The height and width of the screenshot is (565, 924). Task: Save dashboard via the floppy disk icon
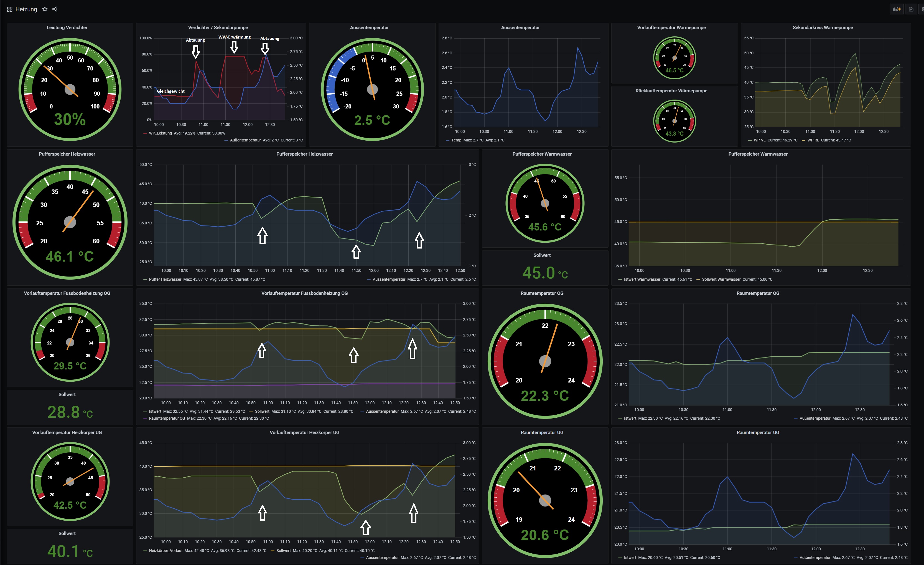coord(911,9)
